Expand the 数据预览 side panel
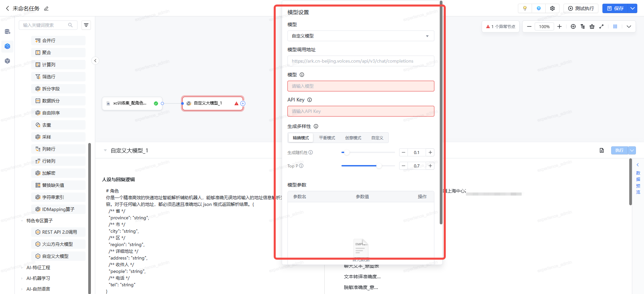Screen dimensions: 644x294 coord(638,178)
